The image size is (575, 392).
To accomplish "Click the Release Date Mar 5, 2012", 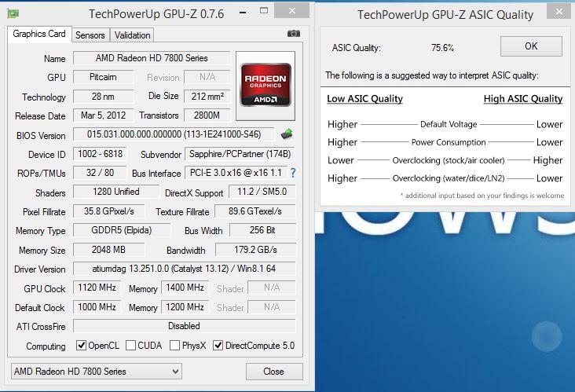I will tap(103, 115).
